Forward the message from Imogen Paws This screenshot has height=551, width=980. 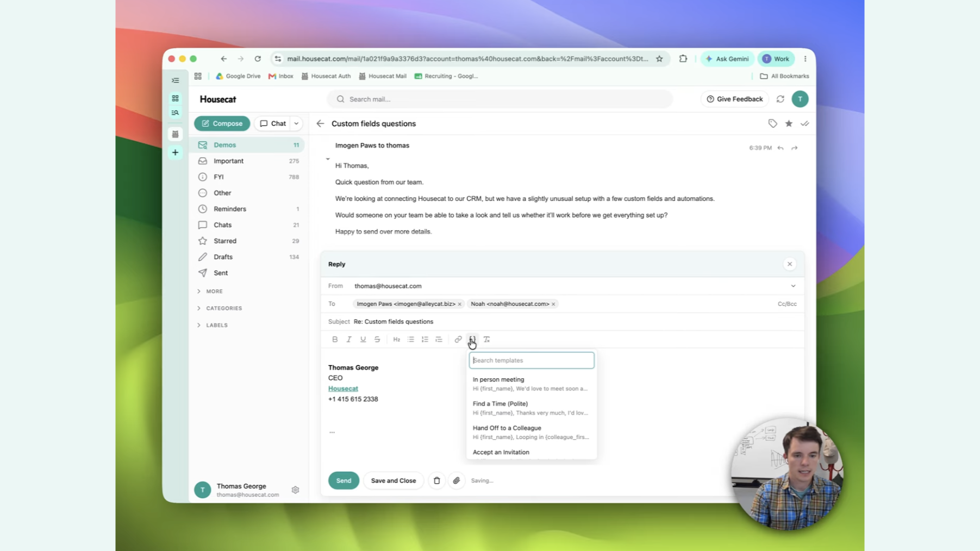(x=795, y=148)
